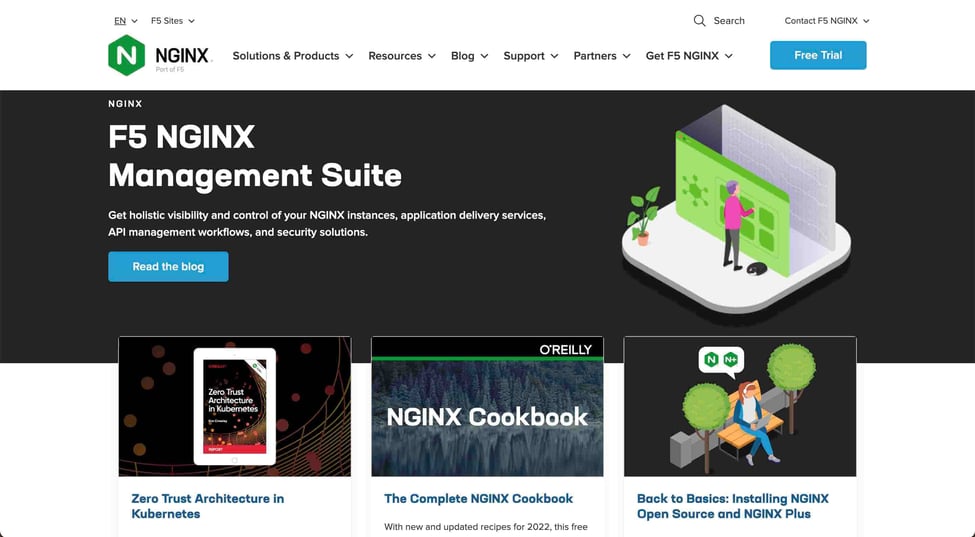Open the Resources menu
The image size is (975, 537).
pos(402,56)
